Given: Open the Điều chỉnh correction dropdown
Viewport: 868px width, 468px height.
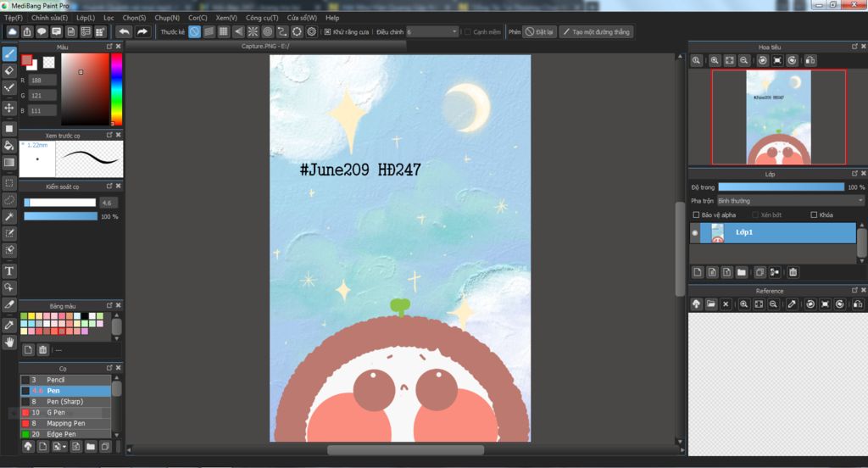Looking at the screenshot, I should [x=432, y=31].
